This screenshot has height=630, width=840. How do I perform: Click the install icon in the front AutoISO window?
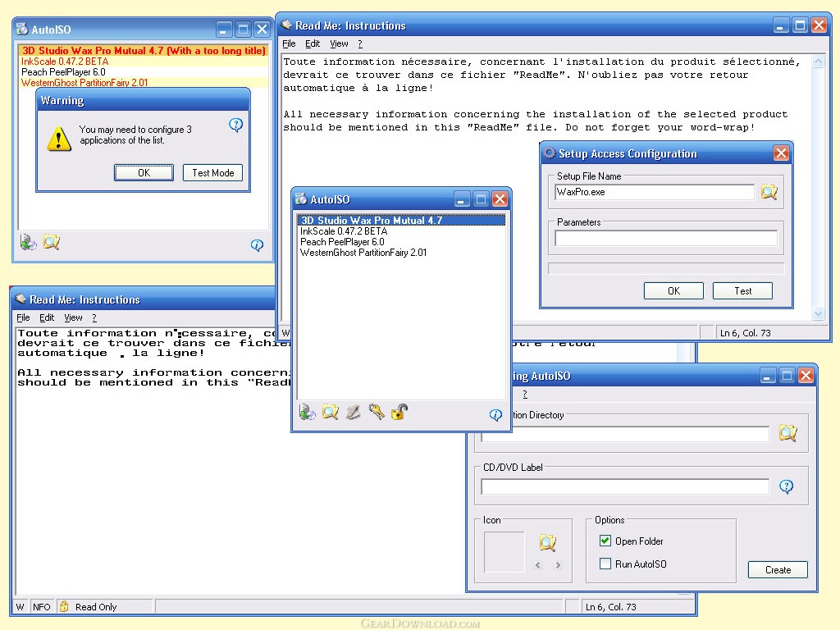tap(307, 412)
